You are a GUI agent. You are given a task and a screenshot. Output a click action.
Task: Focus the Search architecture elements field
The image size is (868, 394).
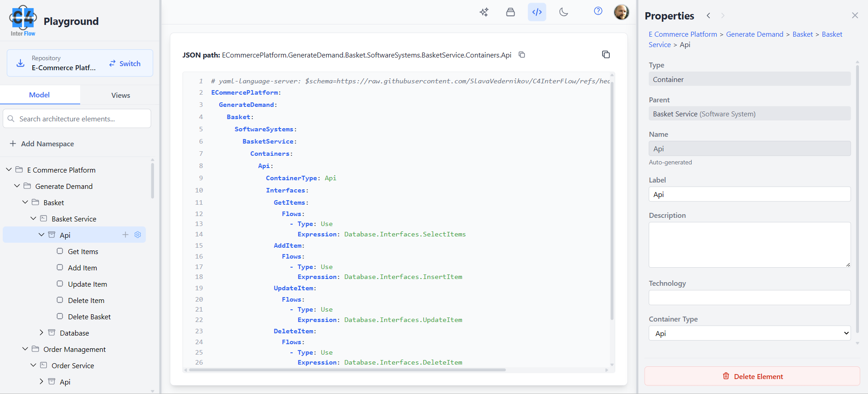pos(77,119)
